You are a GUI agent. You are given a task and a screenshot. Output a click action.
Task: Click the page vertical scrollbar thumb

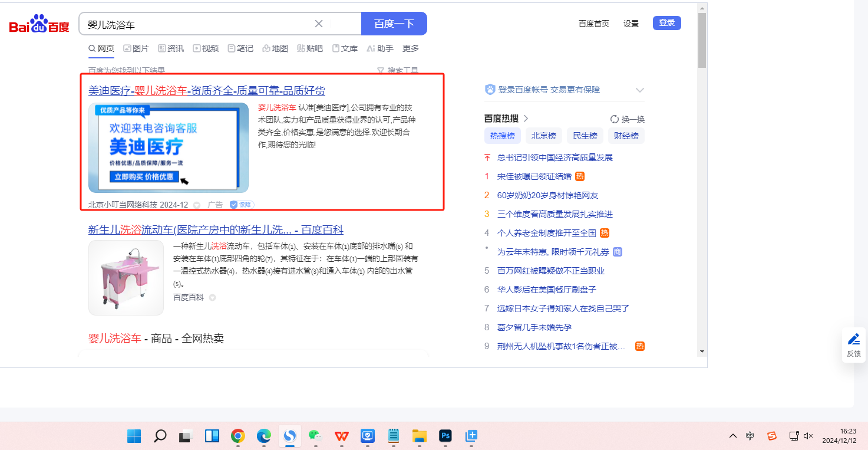click(x=702, y=40)
